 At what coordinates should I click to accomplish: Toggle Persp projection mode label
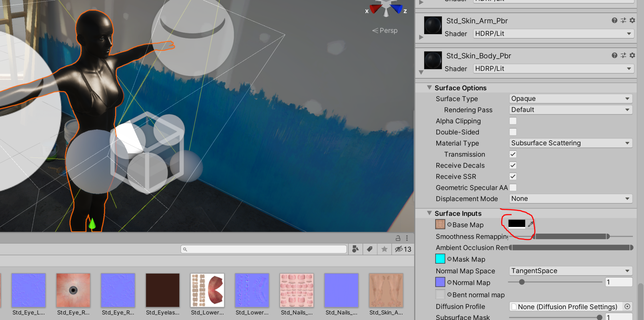(x=385, y=30)
